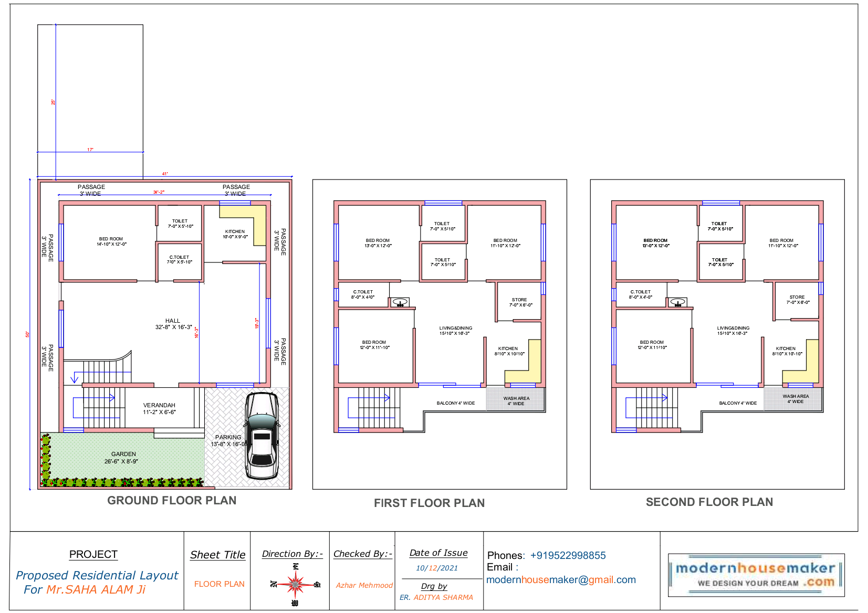Image resolution: width=868 pixels, height=613 pixels.
Task: Click first floor lower TOILET label
Action: coord(443,262)
